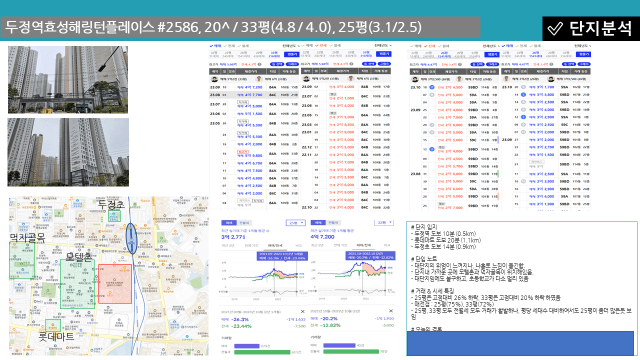Switch right chart to 매매/전세 view
The image size is (640, 360).
tap(363, 245)
